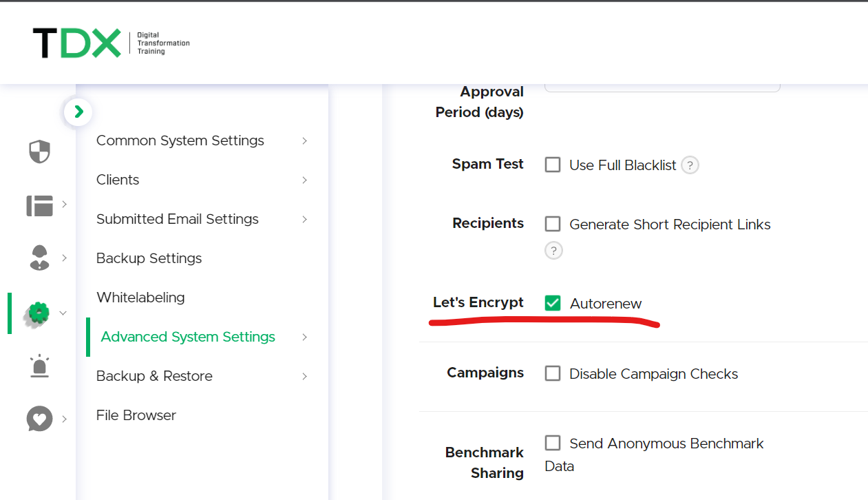Click help icon under Generate Short Recipient Links
The width and height of the screenshot is (868, 500).
pos(553,250)
